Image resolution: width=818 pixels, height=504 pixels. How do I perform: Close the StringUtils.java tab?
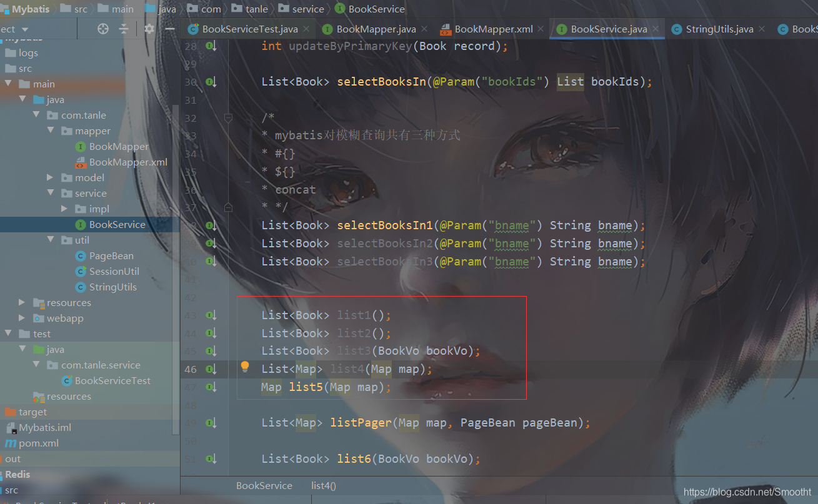[x=762, y=29]
